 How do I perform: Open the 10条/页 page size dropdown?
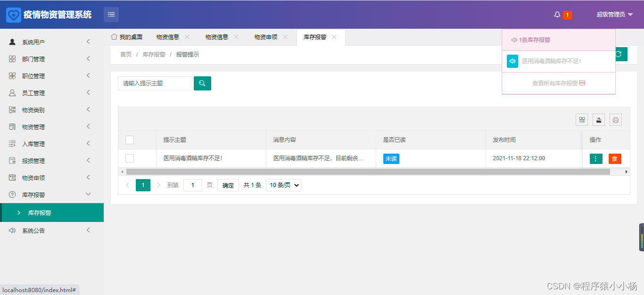283,185
